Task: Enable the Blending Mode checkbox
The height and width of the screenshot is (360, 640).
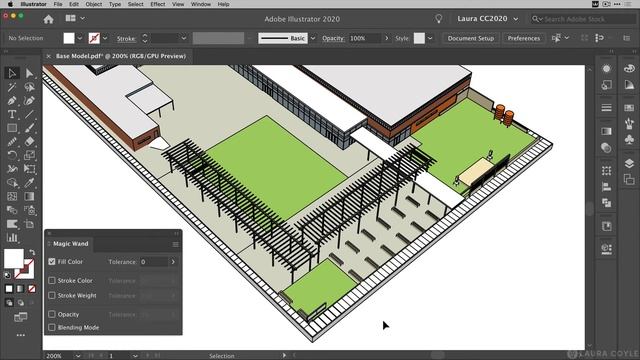Action: point(52,327)
